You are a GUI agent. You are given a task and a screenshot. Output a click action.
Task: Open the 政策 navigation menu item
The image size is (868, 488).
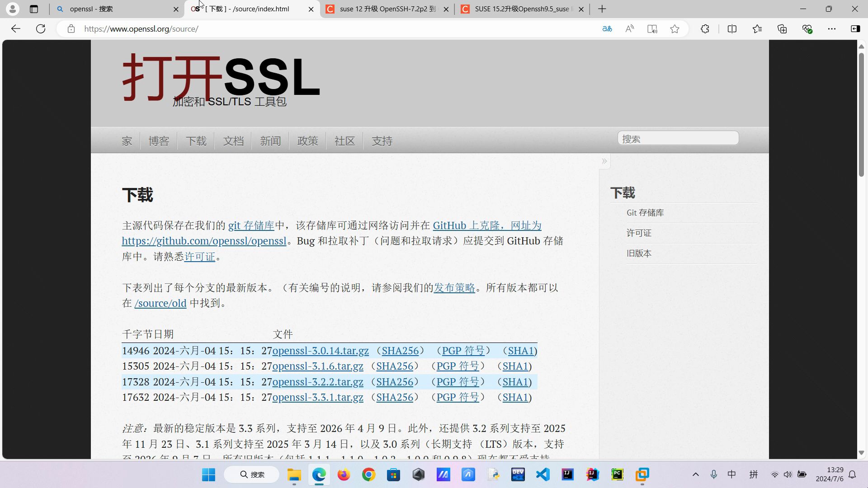(x=308, y=141)
